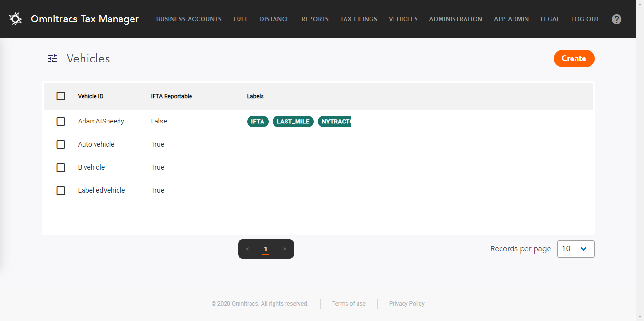644x321 pixels.
Task: Open the filter sliders icon beside Vehicles
Action: coord(52,58)
